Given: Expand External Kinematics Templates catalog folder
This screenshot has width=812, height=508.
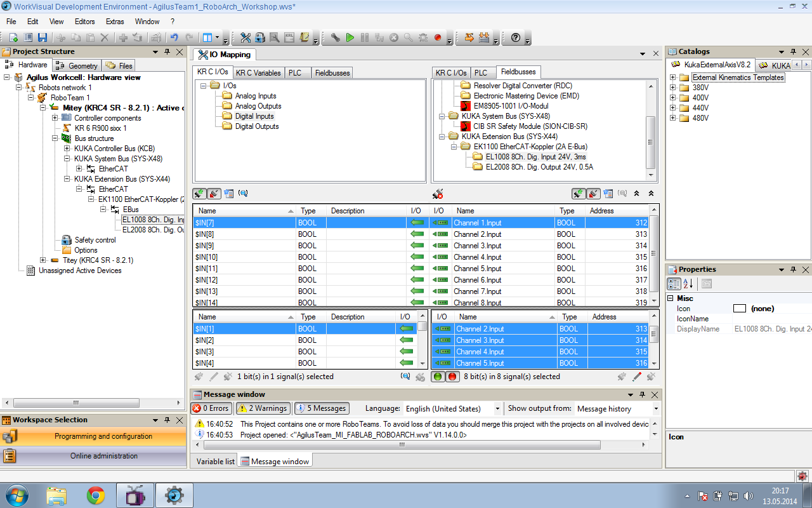Looking at the screenshot, I should click(673, 77).
